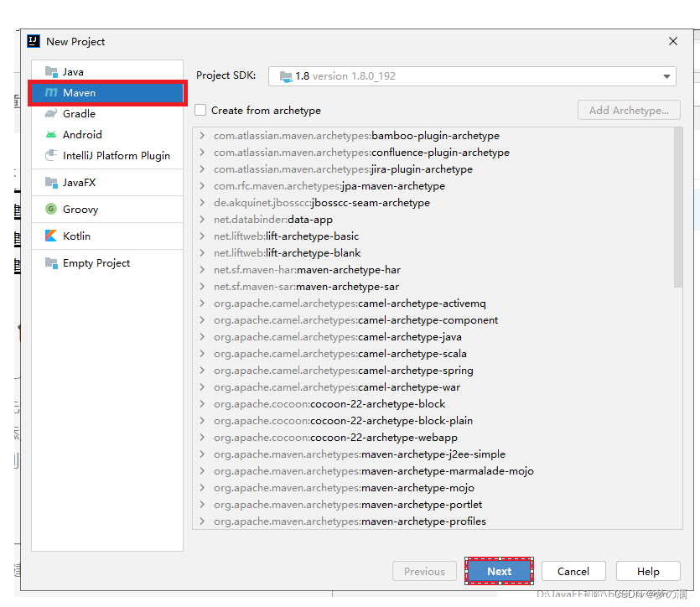Click the Android robot icon
Viewport: 700px width, 607px height.
(x=51, y=134)
